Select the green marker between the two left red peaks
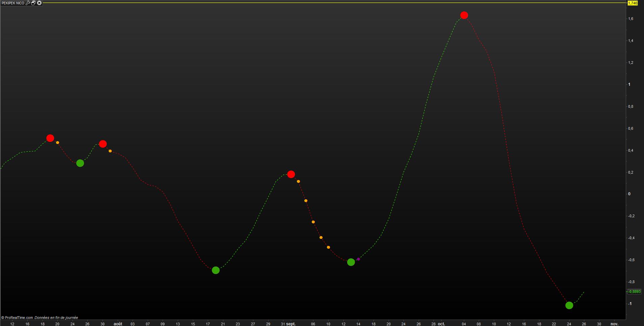 coord(80,163)
